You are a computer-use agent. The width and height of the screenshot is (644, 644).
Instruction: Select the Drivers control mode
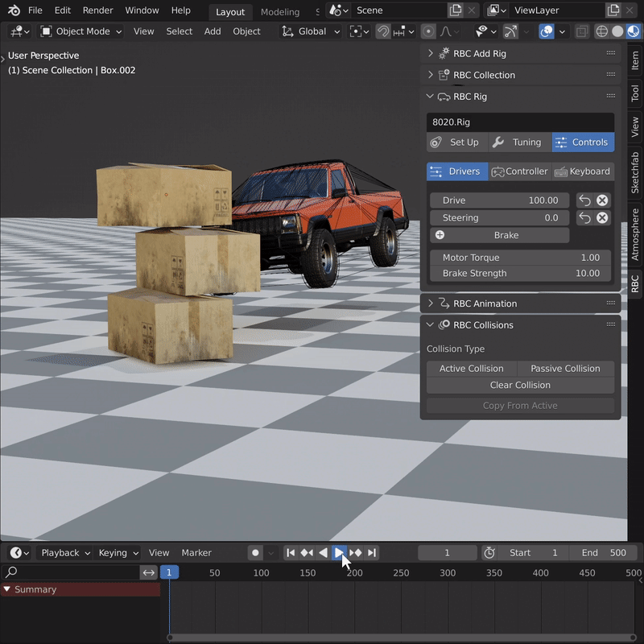[x=457, y=171]
